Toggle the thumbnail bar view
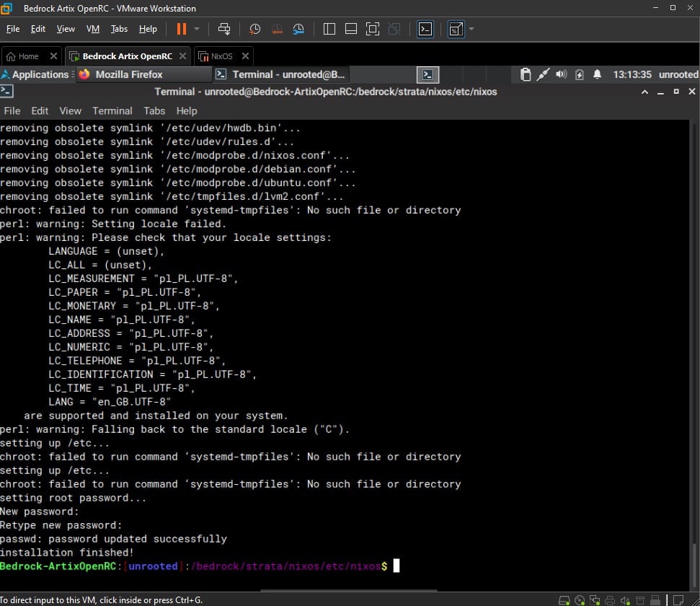Screen dimensions: 700x606 click(x=351, y=29)
